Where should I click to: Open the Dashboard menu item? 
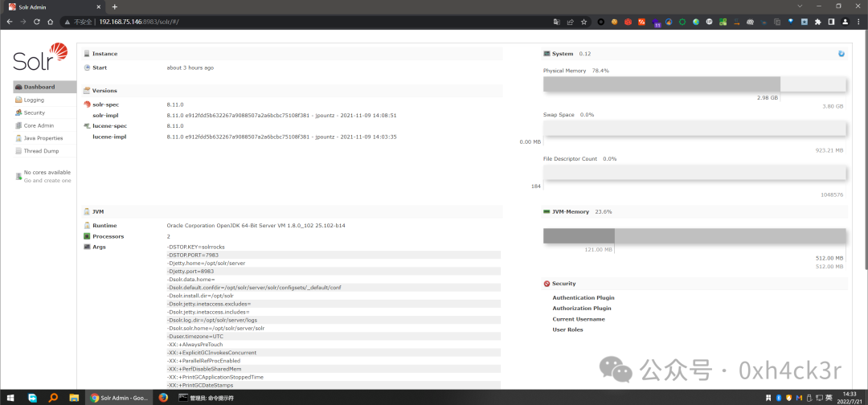(x=45, y=87)
